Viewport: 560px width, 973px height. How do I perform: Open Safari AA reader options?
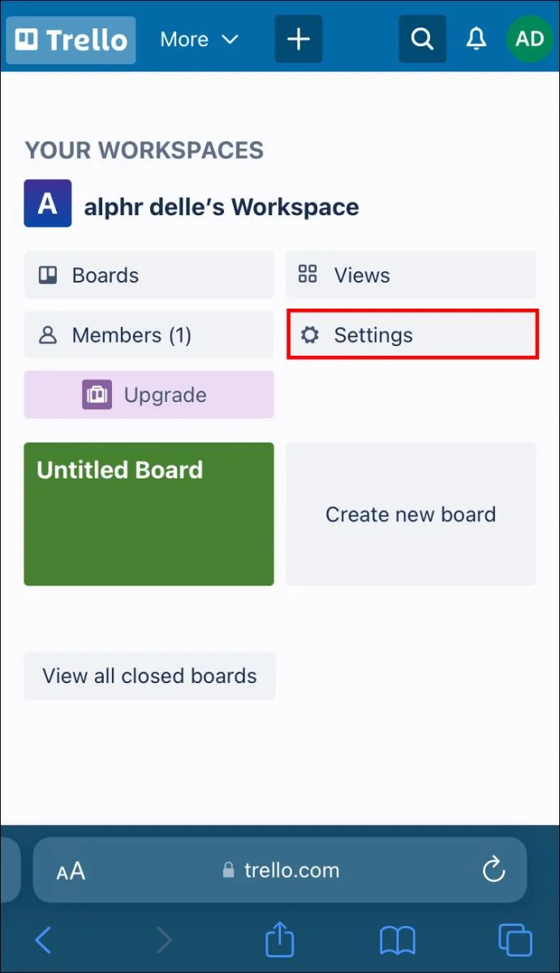[71, 871]
